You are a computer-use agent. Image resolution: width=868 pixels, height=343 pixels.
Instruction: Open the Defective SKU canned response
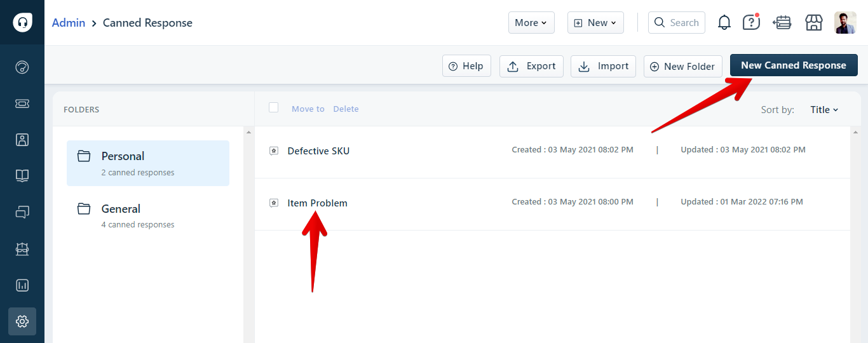[318, 151]
